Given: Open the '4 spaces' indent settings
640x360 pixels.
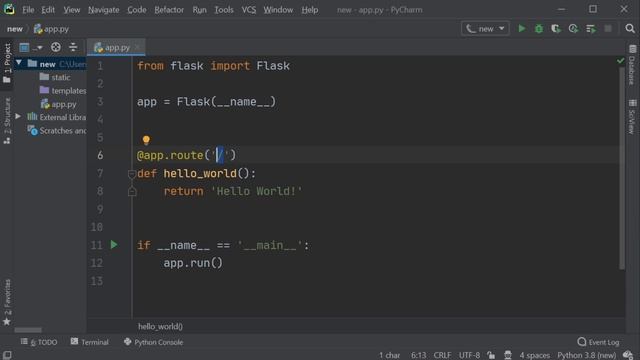Looking at the screenshot, I should [x=534, y=355].
